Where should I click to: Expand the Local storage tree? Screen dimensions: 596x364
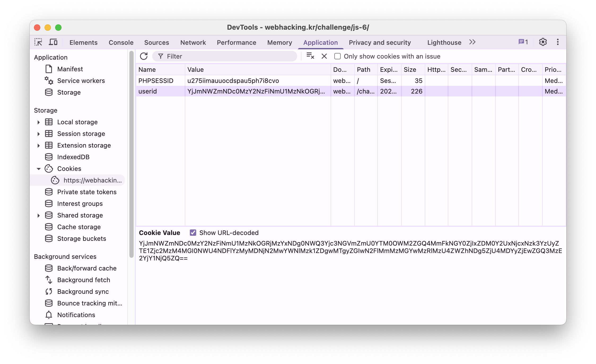(x=39, y=122)
